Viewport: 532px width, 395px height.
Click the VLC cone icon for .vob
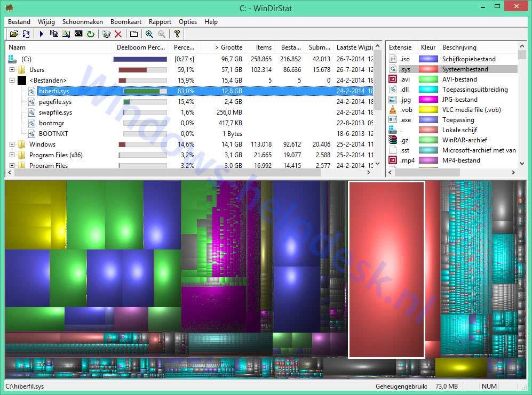(x=393, y=109)
